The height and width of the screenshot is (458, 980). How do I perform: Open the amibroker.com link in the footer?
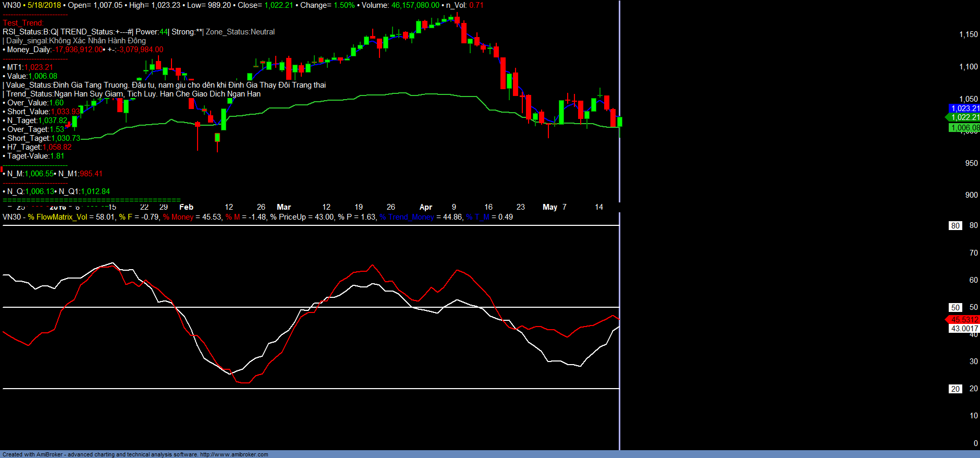coord(234,454)
